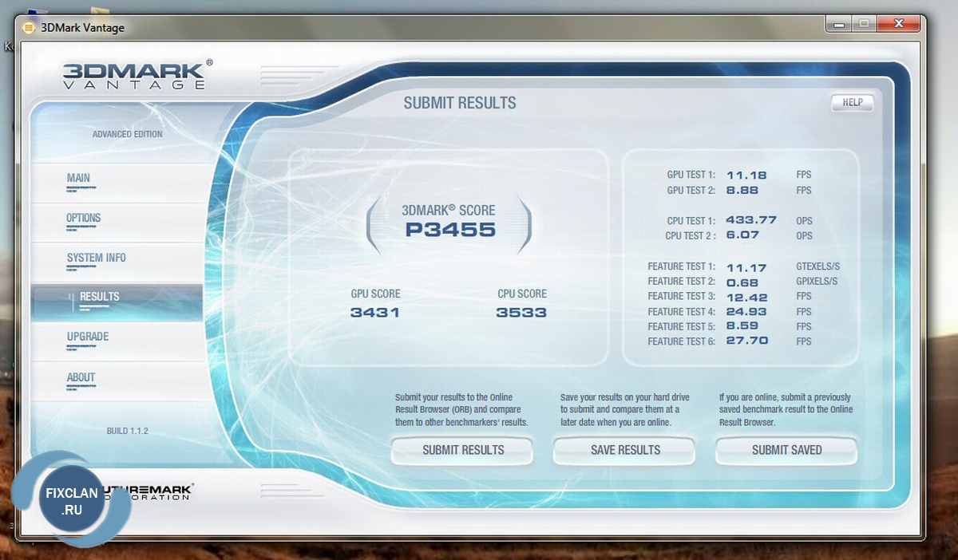Viewport: 958px width, 560px height.
Task: Click the ADVANCED EDITION text
Action: pyautogui.click(x=127, y=134)
